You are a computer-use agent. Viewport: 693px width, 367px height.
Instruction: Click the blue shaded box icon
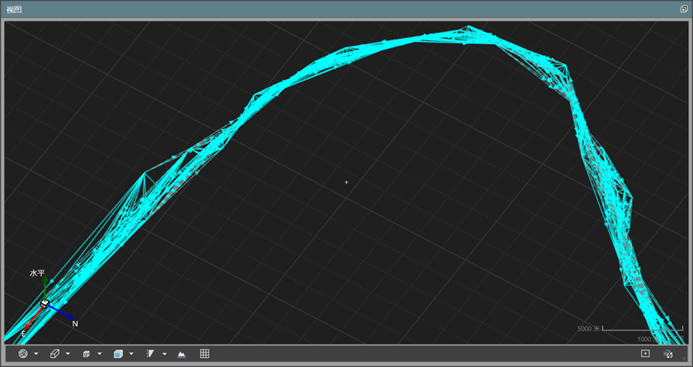pos(118,354)
